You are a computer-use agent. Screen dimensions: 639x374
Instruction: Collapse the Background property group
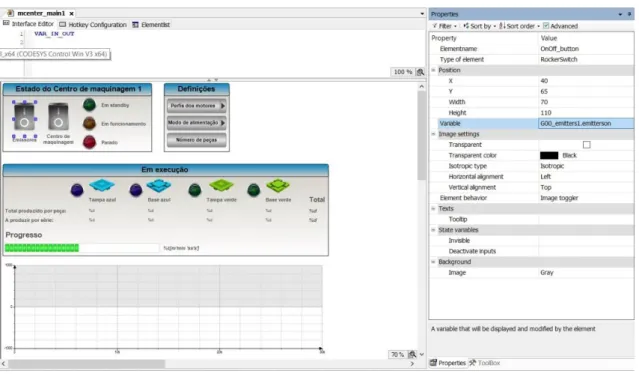click(434, 262)
